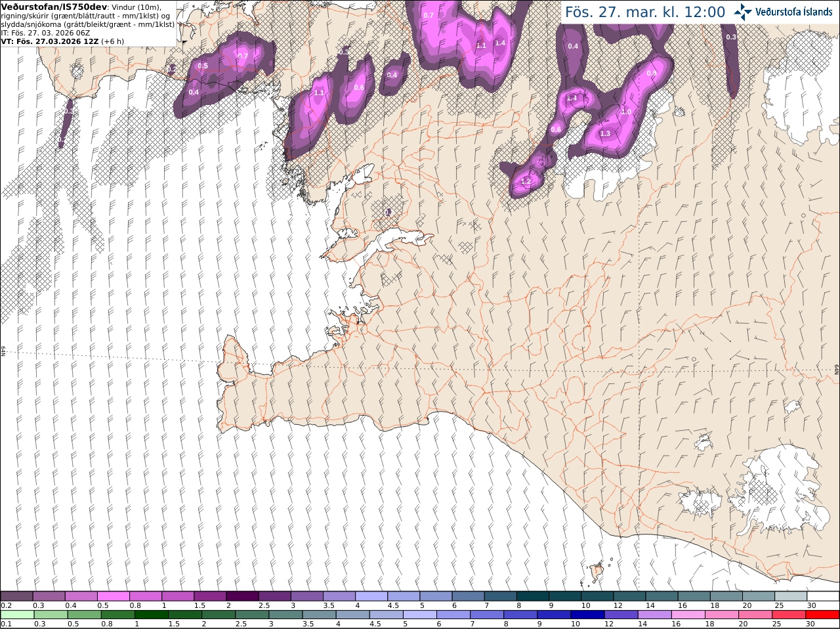
Task: Pick the darkest purple 2 swatch in upper legend
Action: tap(243, 596)
